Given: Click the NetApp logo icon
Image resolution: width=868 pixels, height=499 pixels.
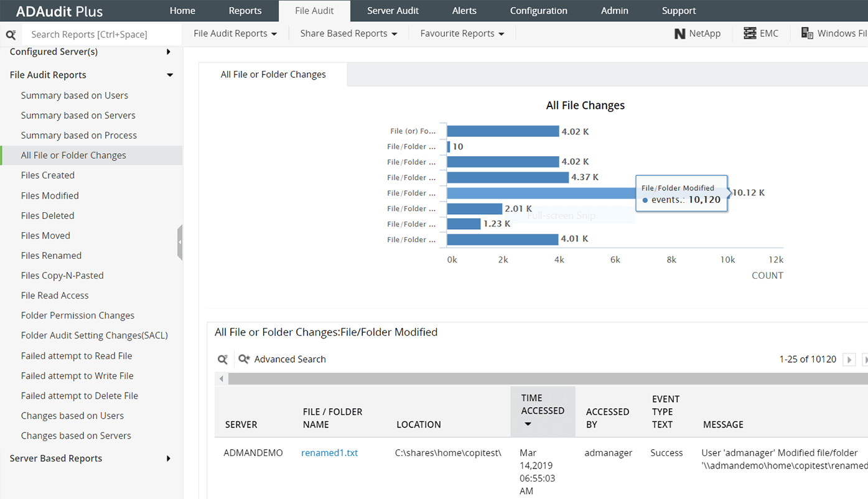Looking at the screenshot, I should [x=680, y=34].
